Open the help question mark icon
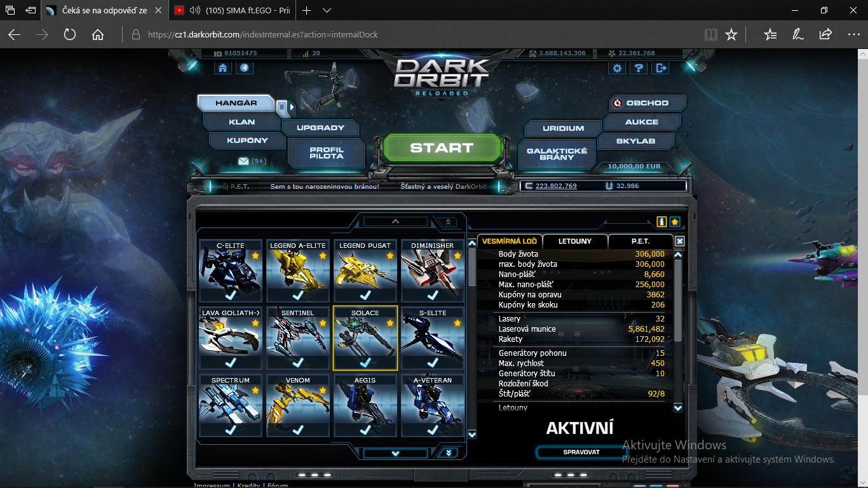Viewport: 868px width, 488px height. click(x=639, y=68)
